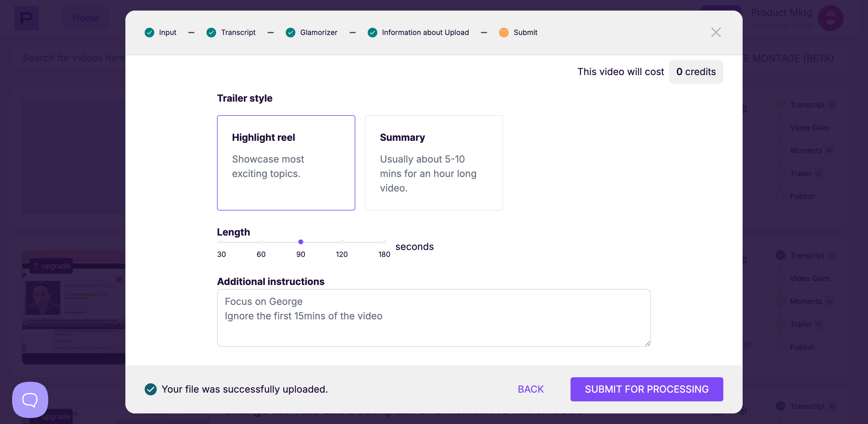This screenshot has width=868, height=424.
Task: Click the BACK link
Action: click(x=530, y=389)
